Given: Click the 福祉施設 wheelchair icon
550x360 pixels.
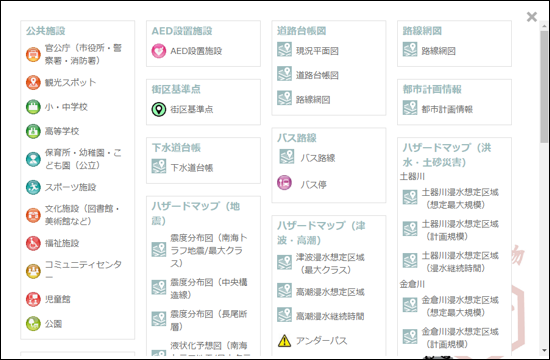Looking at the screenshot, I should tap(33, 243).
